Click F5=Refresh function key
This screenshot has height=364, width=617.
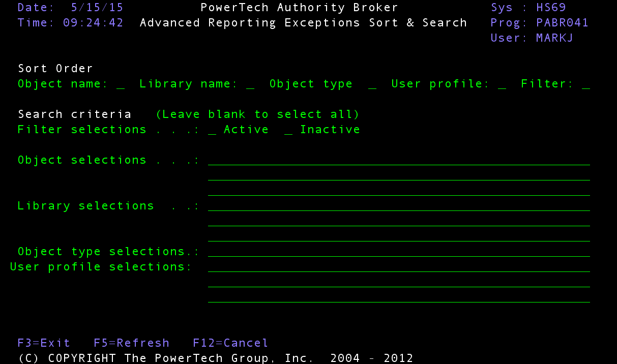coord(131,343)
